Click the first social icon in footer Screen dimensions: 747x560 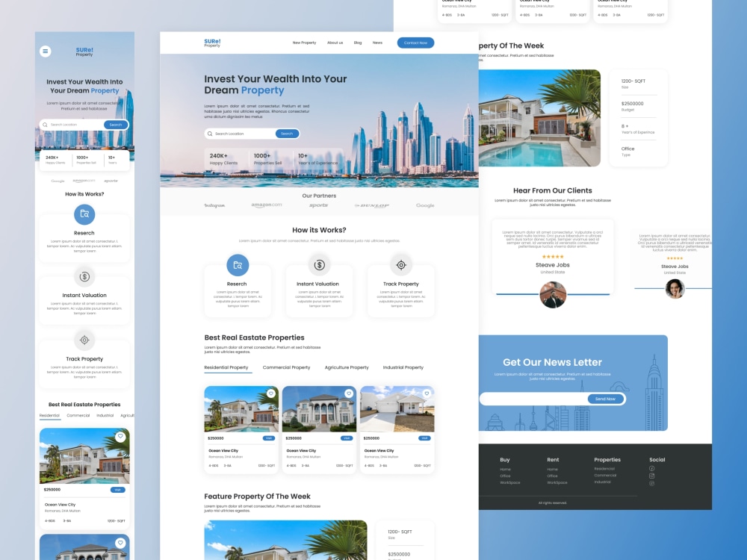pyautogui.click(x=651, y=469)
